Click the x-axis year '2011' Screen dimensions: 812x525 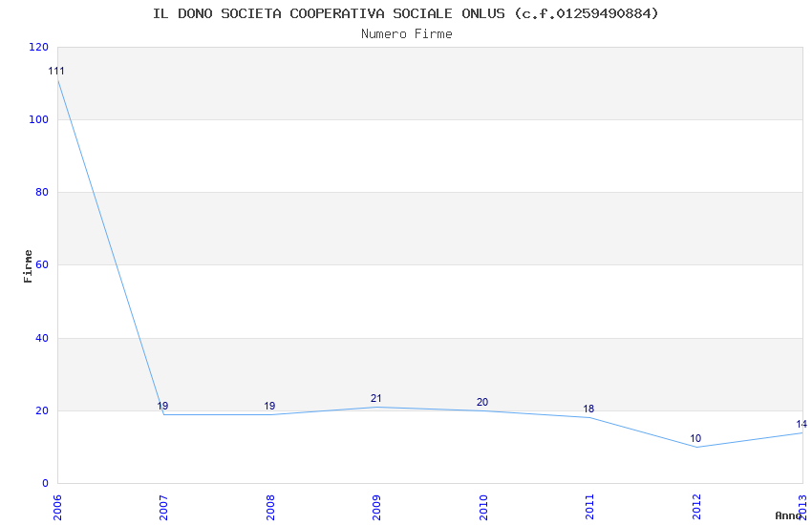click(x=589, y=508)
